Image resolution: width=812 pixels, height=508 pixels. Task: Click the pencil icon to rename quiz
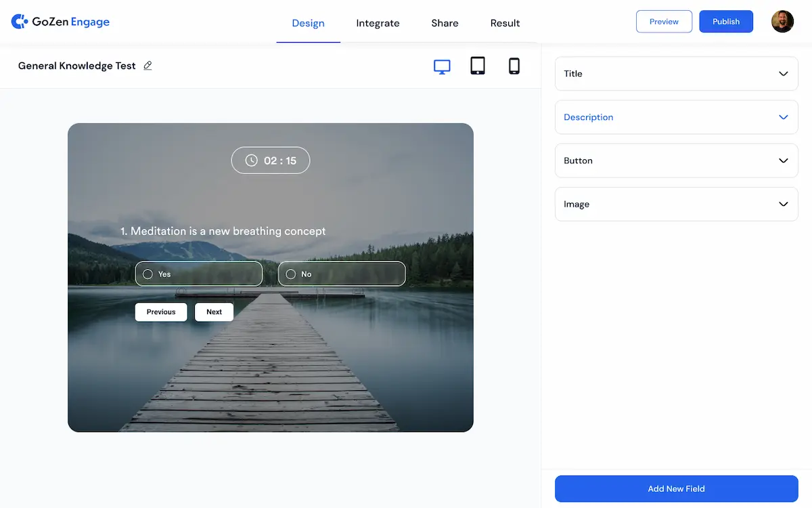[x=148, y=66]
